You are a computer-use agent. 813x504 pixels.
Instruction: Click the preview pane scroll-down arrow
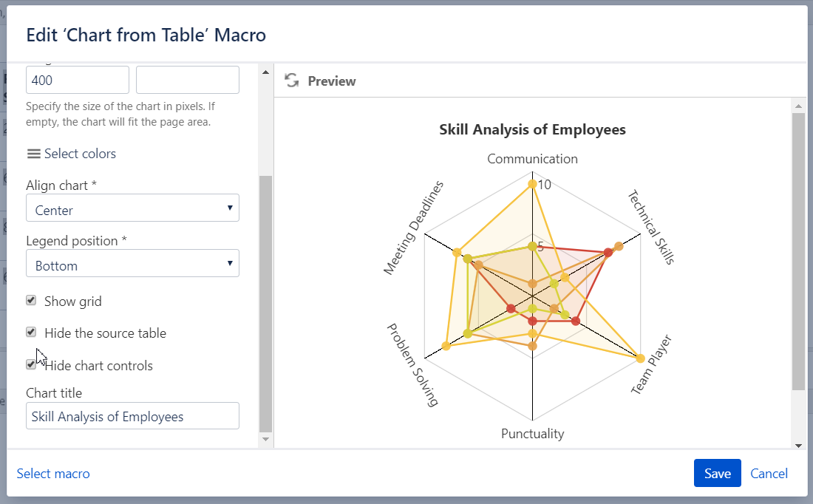tap(798, 446)
